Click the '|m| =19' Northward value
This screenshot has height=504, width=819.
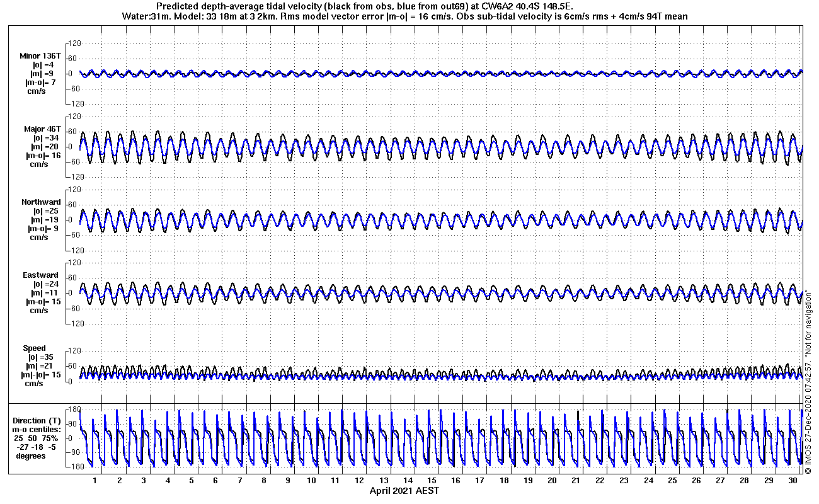(45, 220)
